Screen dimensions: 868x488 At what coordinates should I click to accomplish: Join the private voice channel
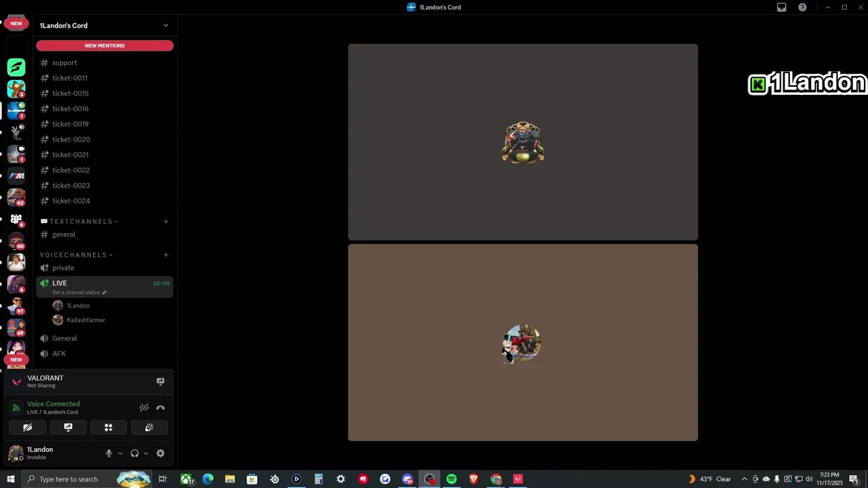tap(104, 268)
